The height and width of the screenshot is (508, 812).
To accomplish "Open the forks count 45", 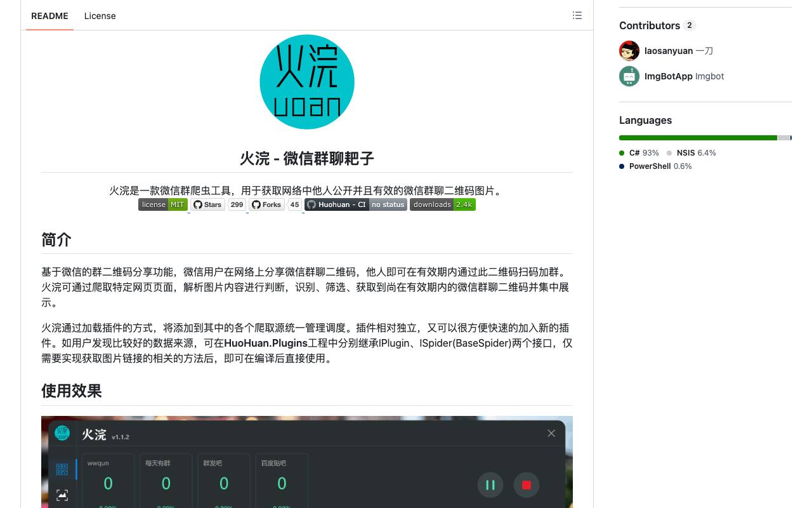I will pyautogui.click(x=294, y=204).
